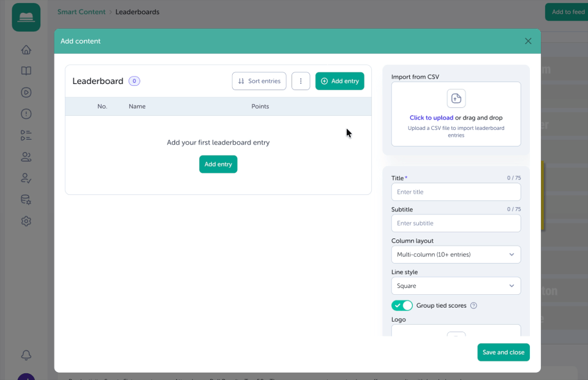This screenshot has width=588, height=380.
Task: Open the three-dot leaderboard options menu
Action: pos(301,81)
